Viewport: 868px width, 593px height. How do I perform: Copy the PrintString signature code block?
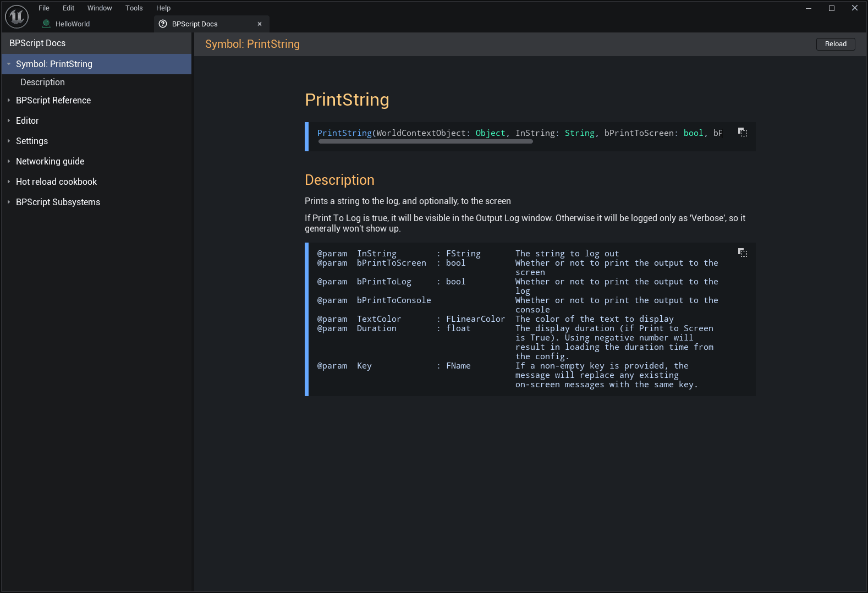743,133
